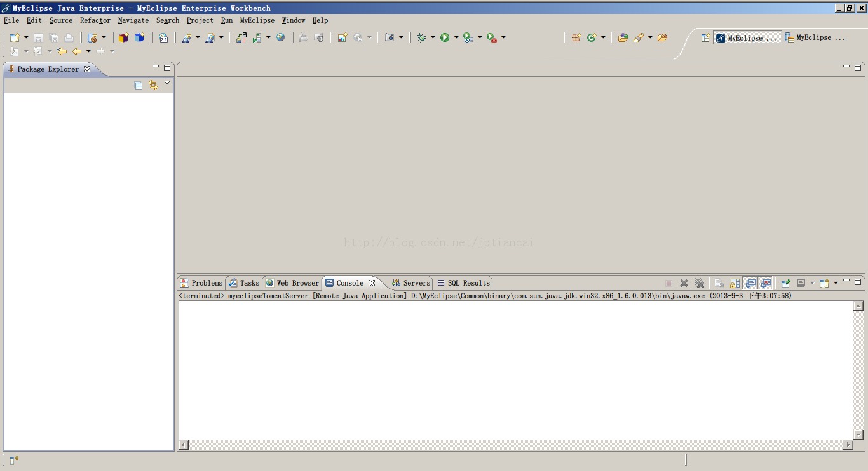Screen dimensions: 868x471
Task: Select the first MyEclipse perspective button
Action: pyautogui.click(x=747, y=38)
